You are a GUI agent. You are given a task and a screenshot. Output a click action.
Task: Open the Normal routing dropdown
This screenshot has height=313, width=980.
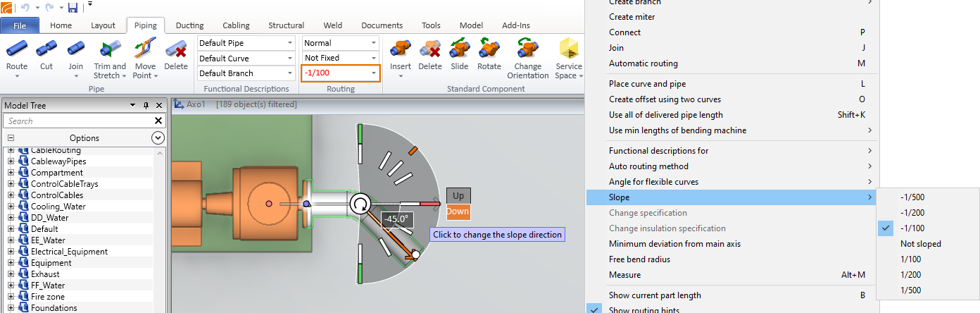tap(374, 43)
